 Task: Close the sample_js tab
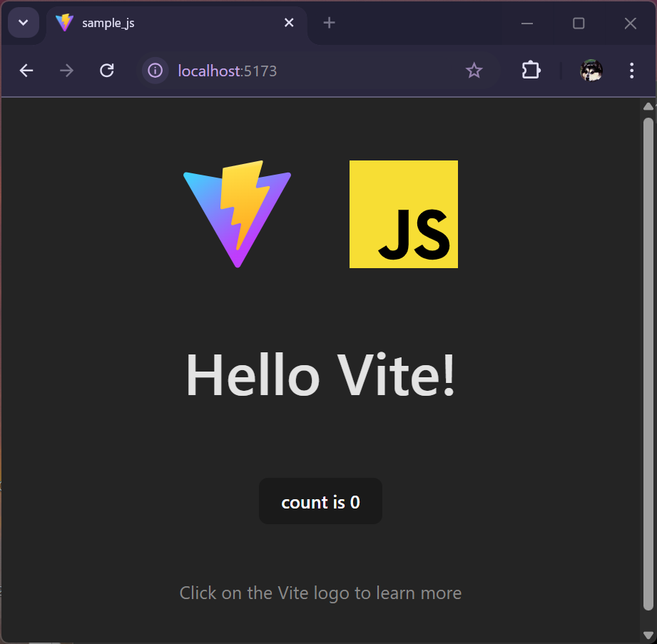(289, 23)
